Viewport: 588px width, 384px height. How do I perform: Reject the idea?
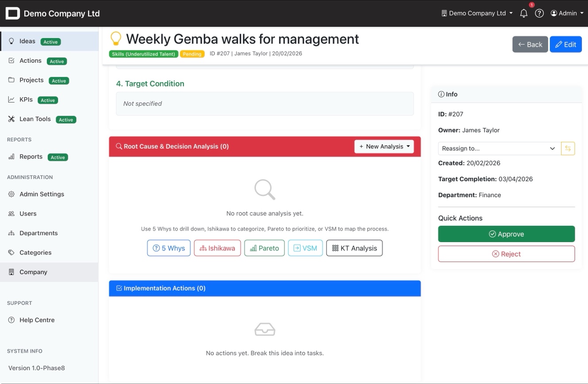tap(506, 254)
